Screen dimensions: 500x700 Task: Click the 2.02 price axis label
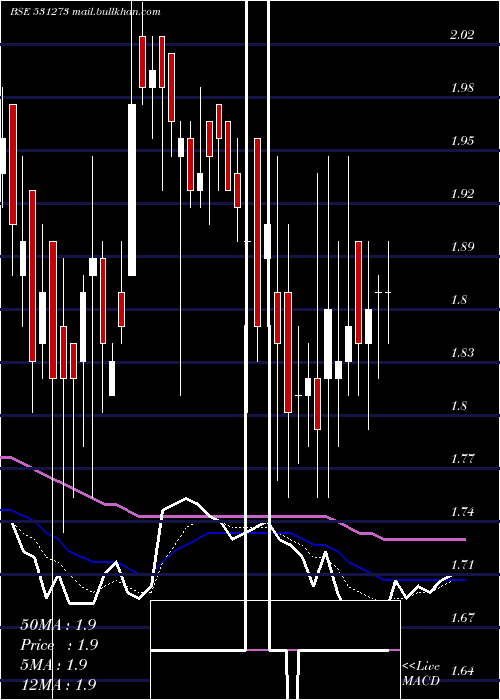coord(462,35)
